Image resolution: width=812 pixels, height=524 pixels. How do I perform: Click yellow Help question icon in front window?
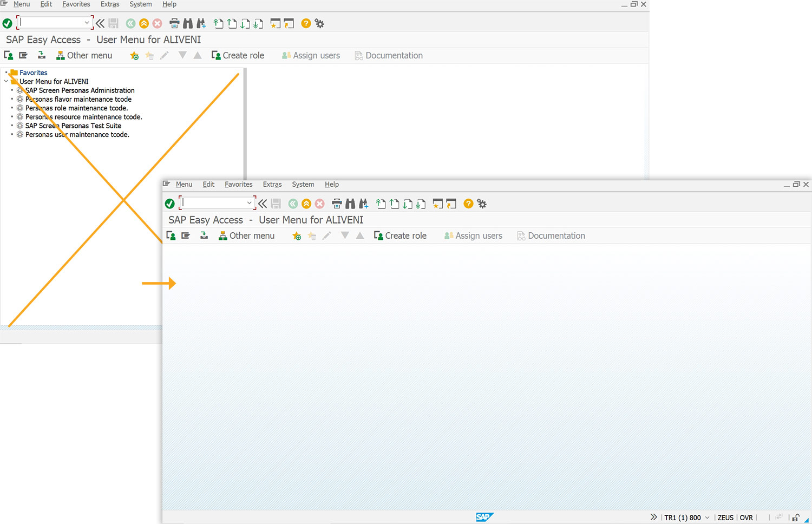tap(468, 204)
